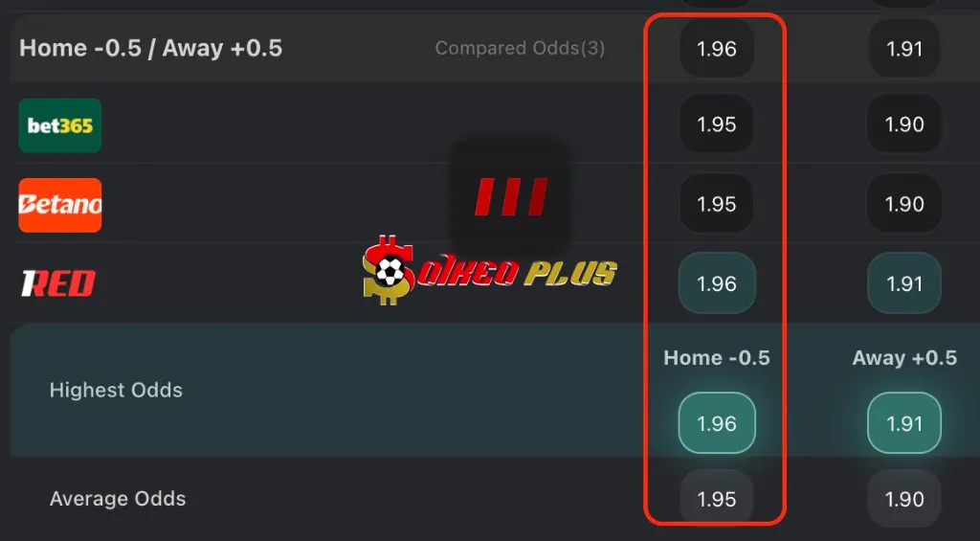
Task: Pick bet365 Home odds 1.95
Action: tap(716, 124)
